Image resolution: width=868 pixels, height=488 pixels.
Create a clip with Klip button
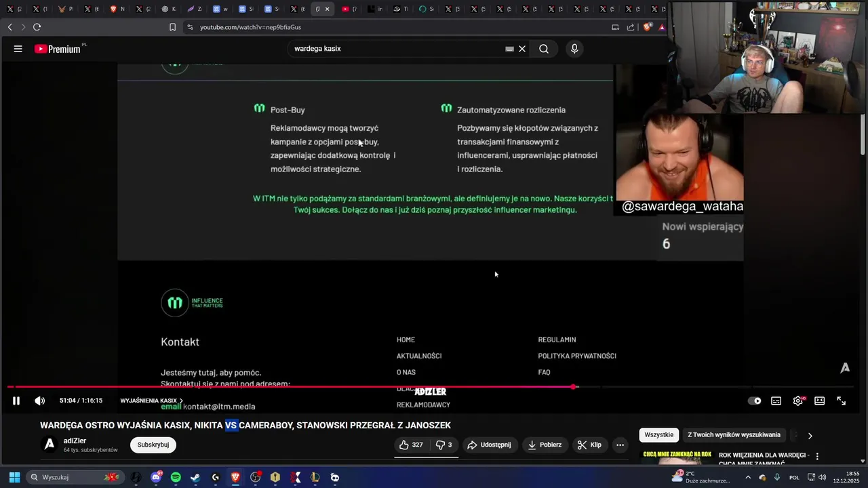tap(590, 445)
